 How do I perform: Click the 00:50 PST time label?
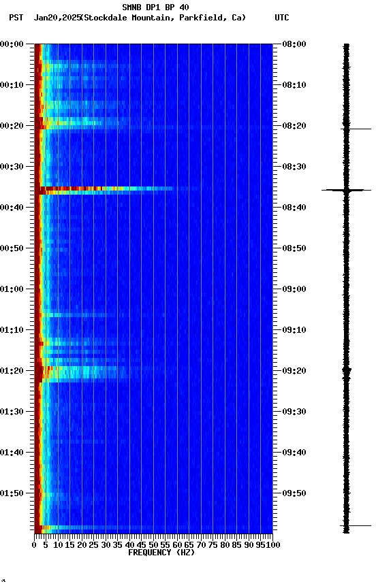(12, 248)
